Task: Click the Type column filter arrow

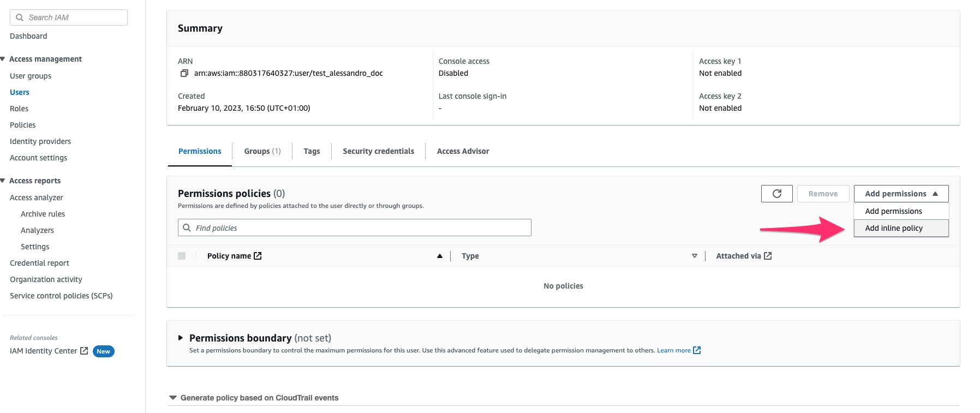Action: pyautogui.click(x=695, y=256)
